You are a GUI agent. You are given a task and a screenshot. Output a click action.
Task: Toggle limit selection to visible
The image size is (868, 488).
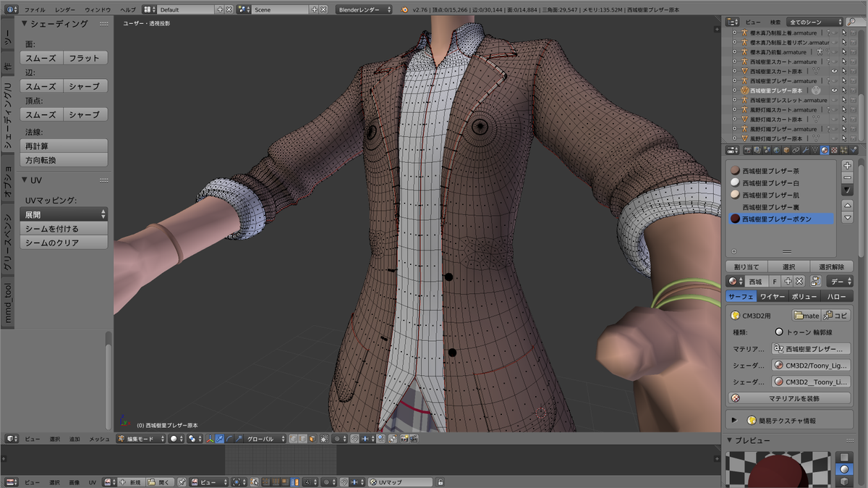click(x=325, y=439)
